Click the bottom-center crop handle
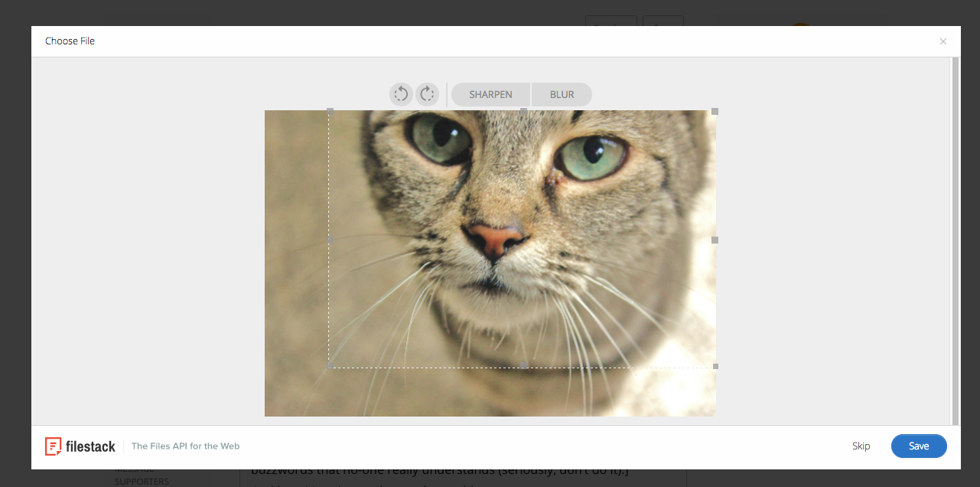The height and width of the screenshot is (487, 980). point(523,366)
